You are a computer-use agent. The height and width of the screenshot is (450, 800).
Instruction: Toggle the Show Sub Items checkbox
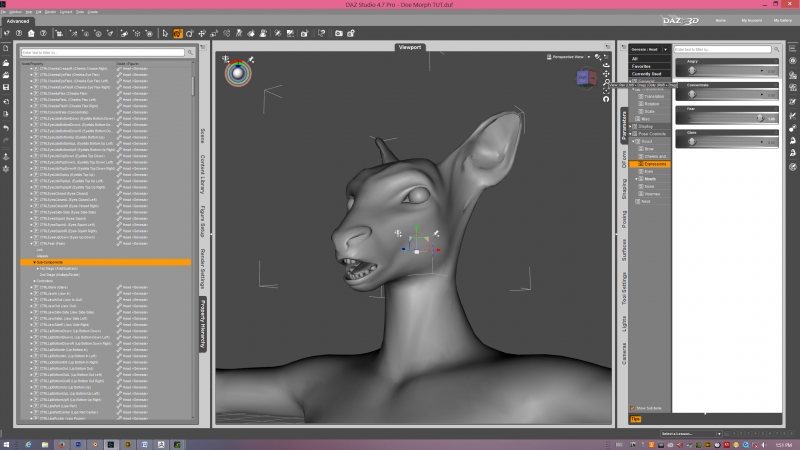coord(632,407)
